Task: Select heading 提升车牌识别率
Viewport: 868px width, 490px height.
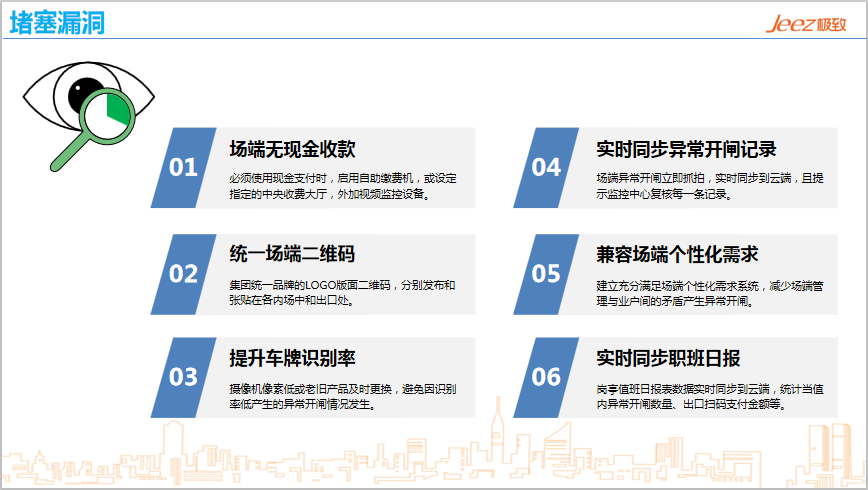Action: coord(292,358)
